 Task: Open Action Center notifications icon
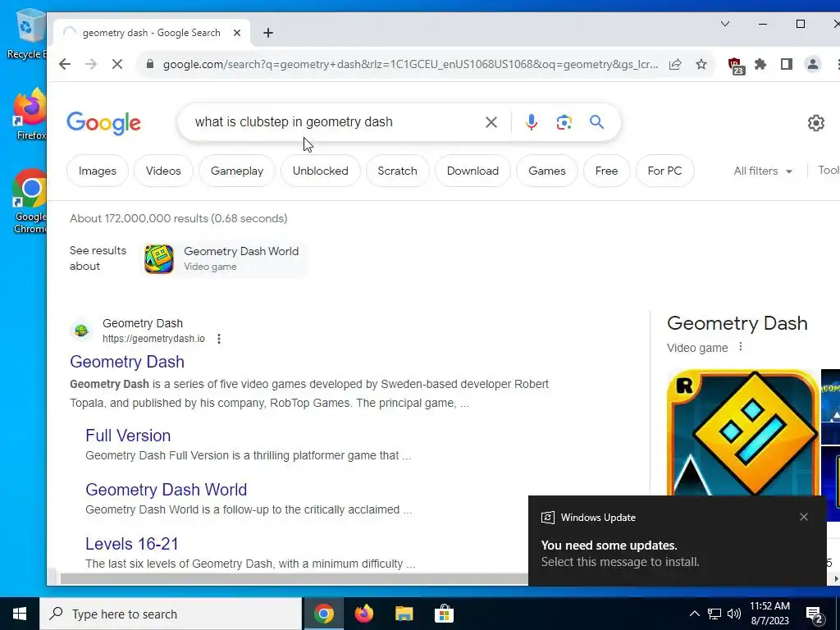click(815, 615)
